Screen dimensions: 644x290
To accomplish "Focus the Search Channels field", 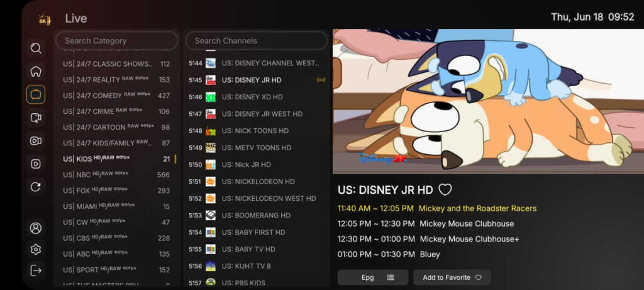I will click(257, 41).
